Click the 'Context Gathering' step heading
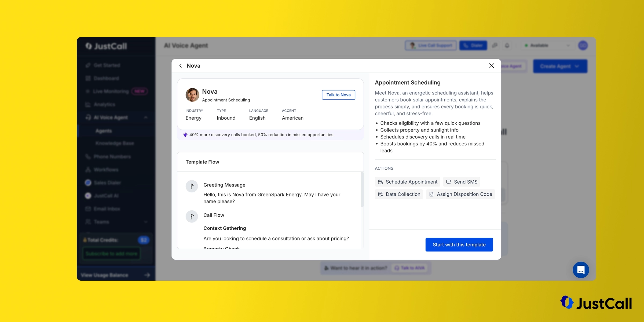Image resolution: width=644 pixels, height=322 pixels. (x=225, y=228)
